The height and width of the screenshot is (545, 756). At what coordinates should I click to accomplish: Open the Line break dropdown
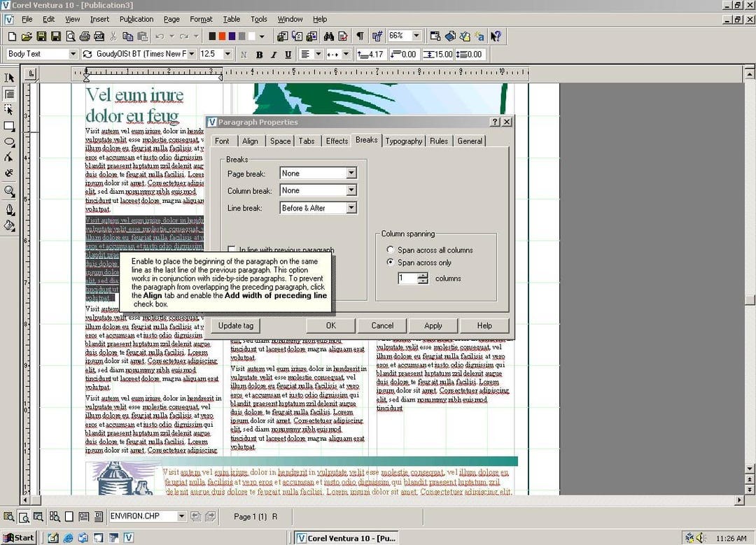tap(351, 208)
